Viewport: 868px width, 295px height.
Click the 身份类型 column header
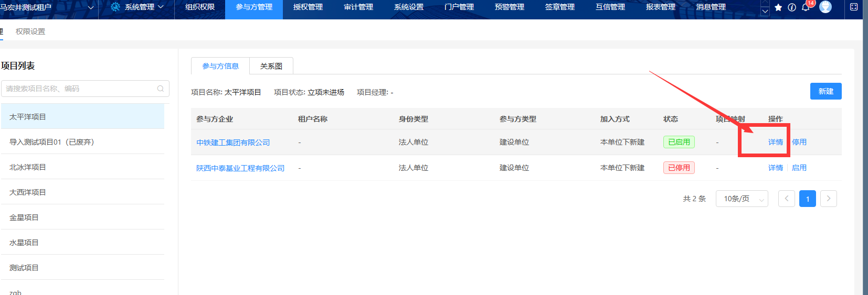[414, 119]
